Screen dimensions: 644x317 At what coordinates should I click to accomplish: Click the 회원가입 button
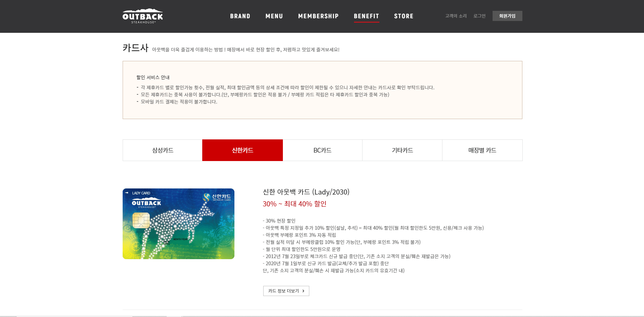[x=507, y=16]
